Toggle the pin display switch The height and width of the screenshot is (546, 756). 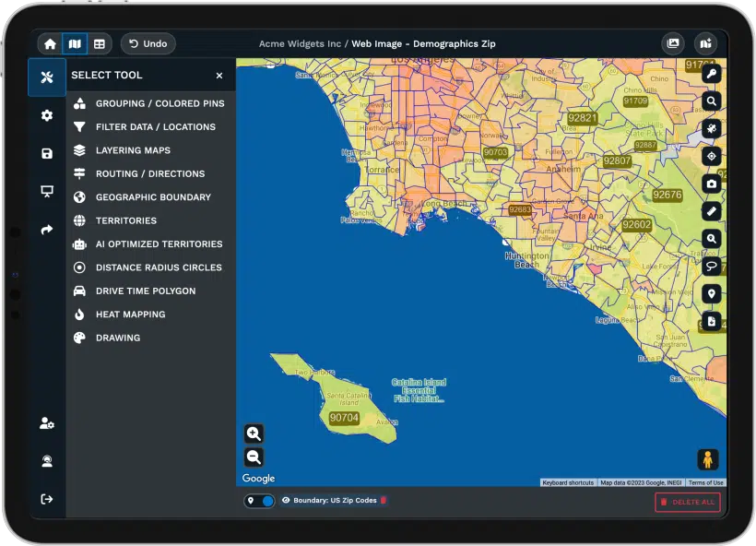pos(259,501)
